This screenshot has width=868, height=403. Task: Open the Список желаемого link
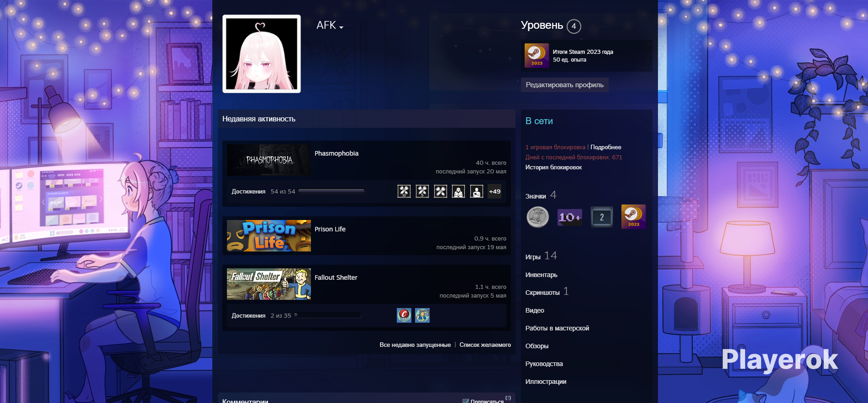(485, 345)
